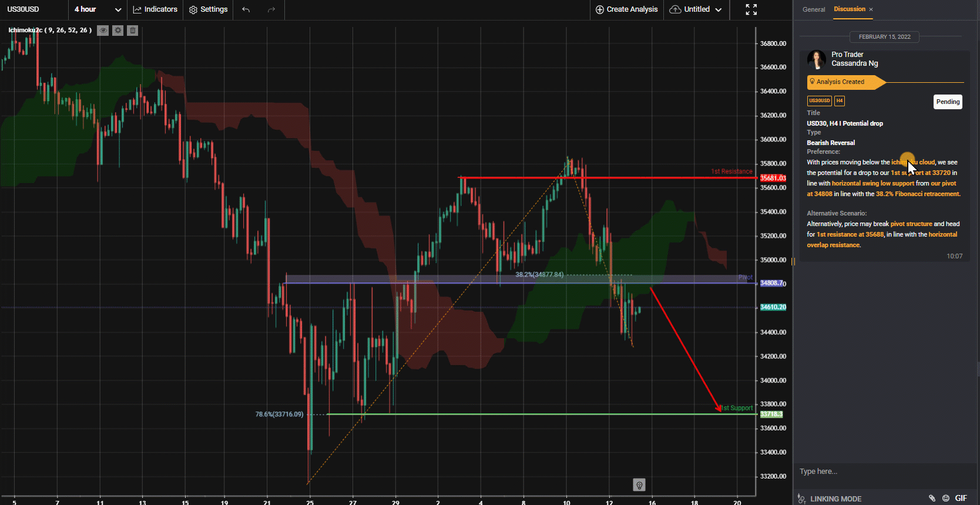Image resolution: width=980 pixels, height=505 pixels.
Task: Open the 4 hour timeframe dropdown
Action: click(98, 9)
